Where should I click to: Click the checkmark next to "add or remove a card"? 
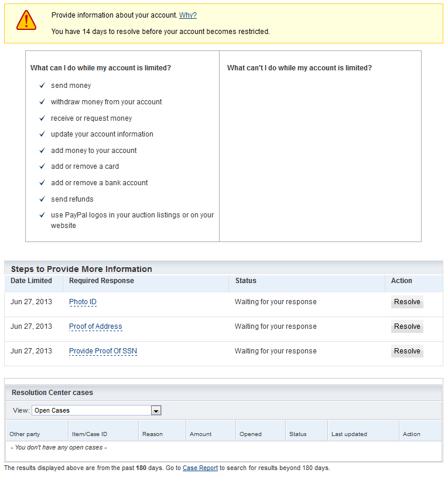pyautogui.click(x=42, y=166)
